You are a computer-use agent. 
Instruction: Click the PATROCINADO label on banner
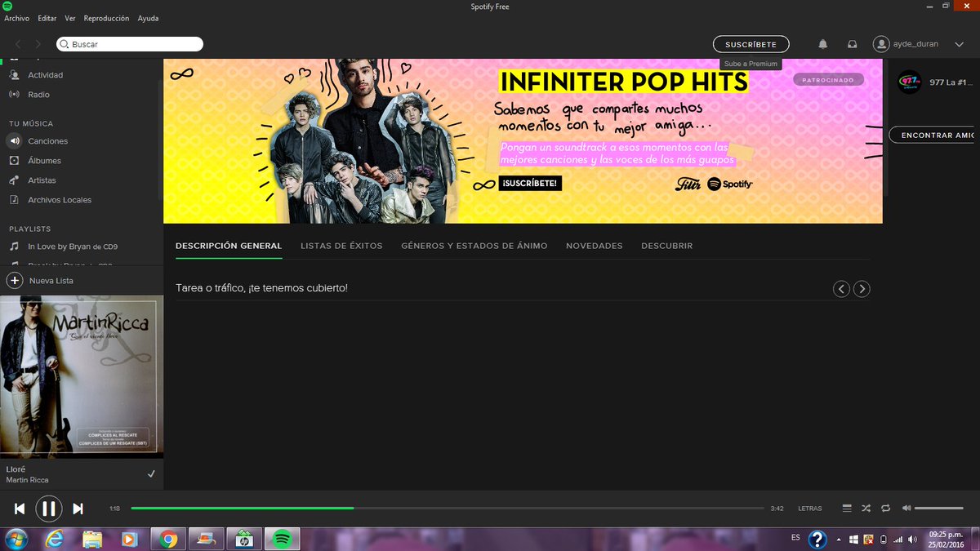coord(828,80)
